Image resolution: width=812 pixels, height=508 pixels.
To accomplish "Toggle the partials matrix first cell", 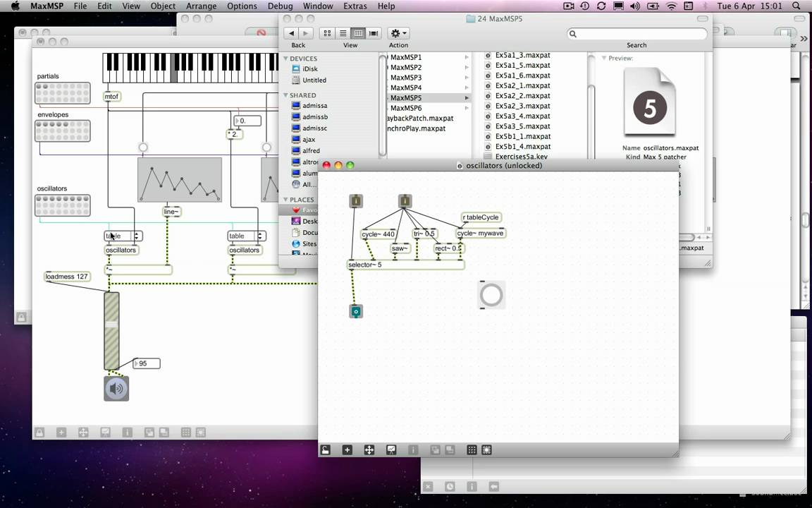I will tap(39, 87).
